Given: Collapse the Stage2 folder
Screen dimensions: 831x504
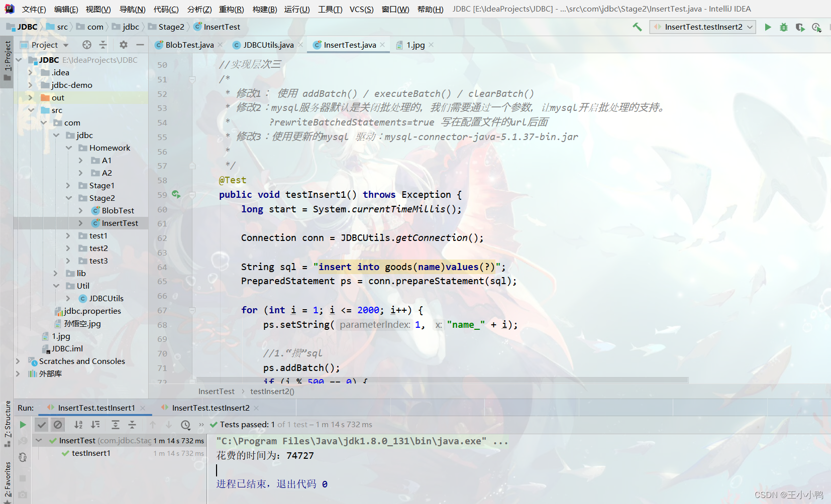Looking at the screenshot, I should click(69, 198).
